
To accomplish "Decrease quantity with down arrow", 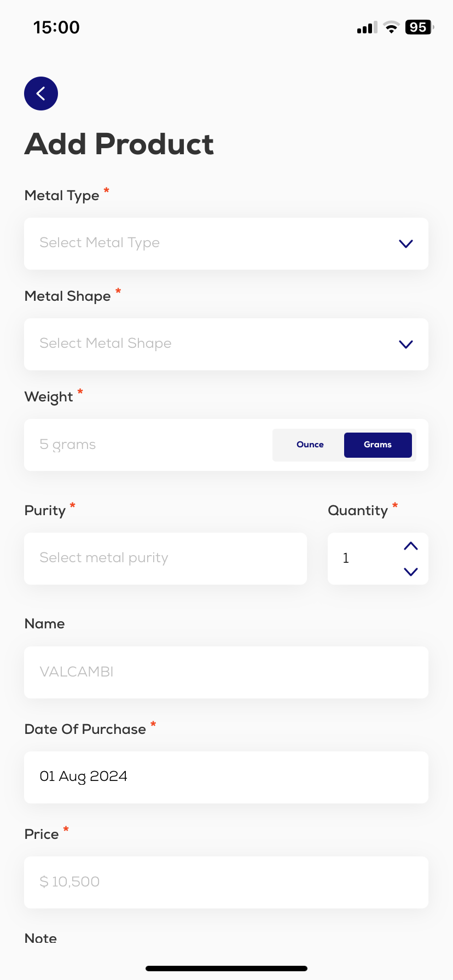I will [410, 572].
